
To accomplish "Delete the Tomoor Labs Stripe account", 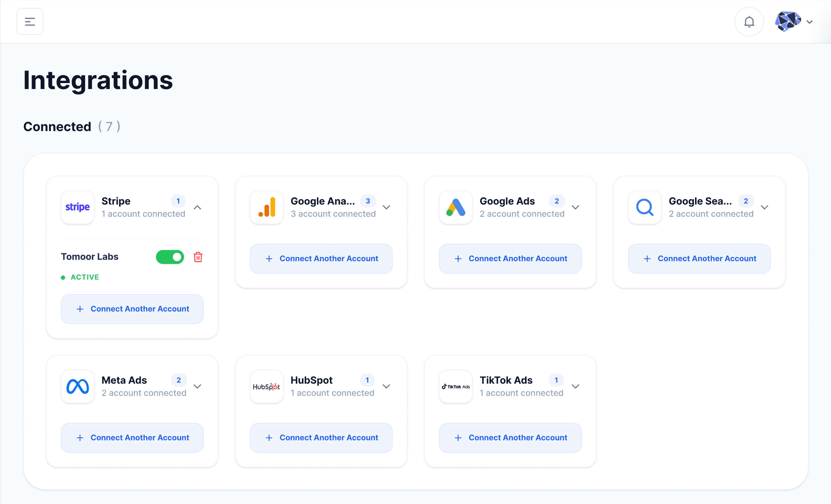I will (x=198, y=257).
